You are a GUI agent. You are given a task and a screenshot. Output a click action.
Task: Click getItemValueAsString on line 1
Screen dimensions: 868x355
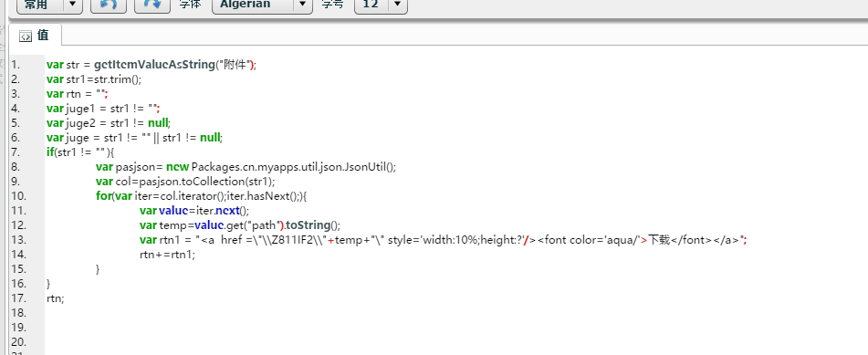pyautogui.click(x=154, y=65)
